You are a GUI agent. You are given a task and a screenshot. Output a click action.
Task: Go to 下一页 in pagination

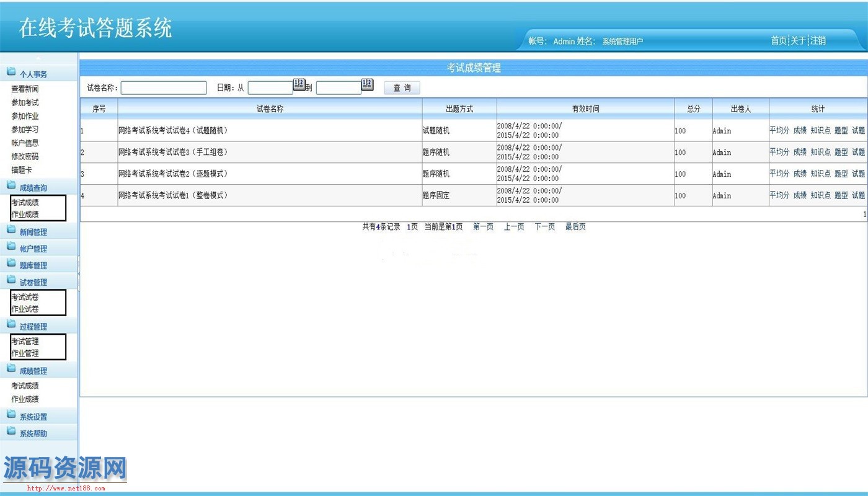coord(544,227)
